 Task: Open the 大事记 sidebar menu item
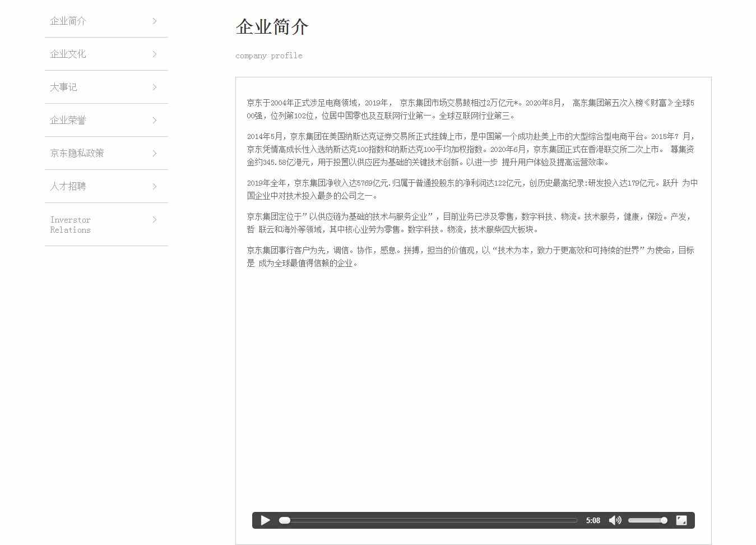tap(106, 87)
